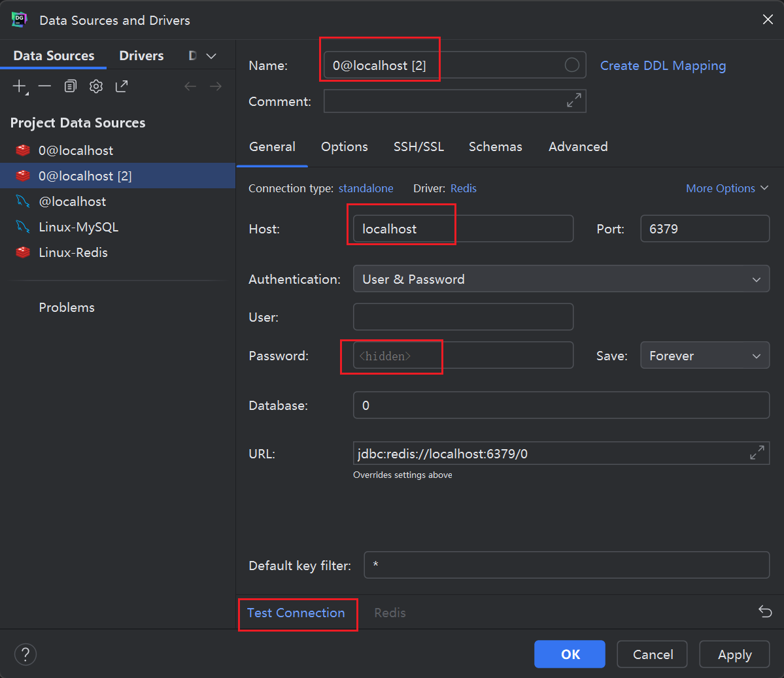Screen dimensions: 784x678
Task: Focus the Name input field
Action: tap(454, 65)
